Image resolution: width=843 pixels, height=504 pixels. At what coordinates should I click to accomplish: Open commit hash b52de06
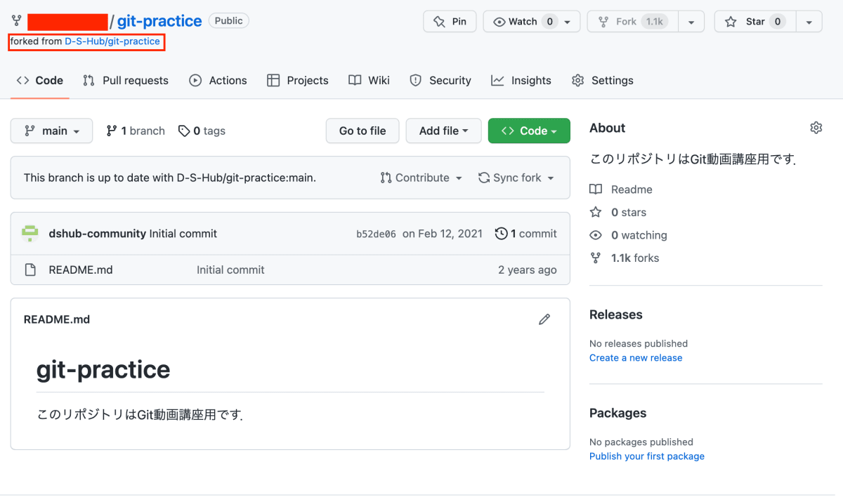pos(376,234)
